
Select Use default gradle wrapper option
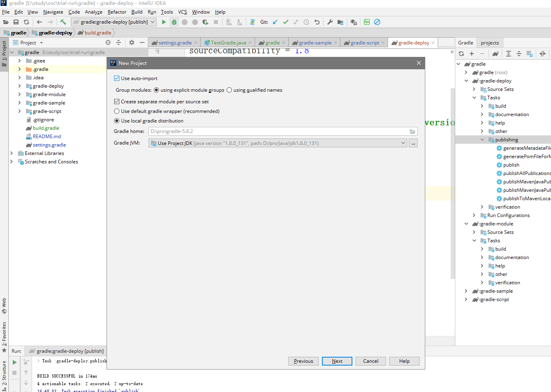(117, 111)
